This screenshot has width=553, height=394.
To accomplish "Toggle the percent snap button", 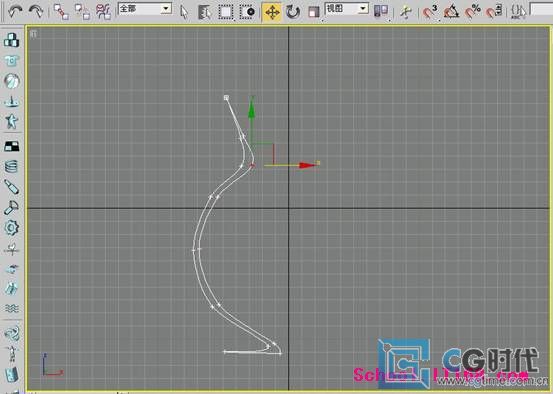I will (472, 12).
